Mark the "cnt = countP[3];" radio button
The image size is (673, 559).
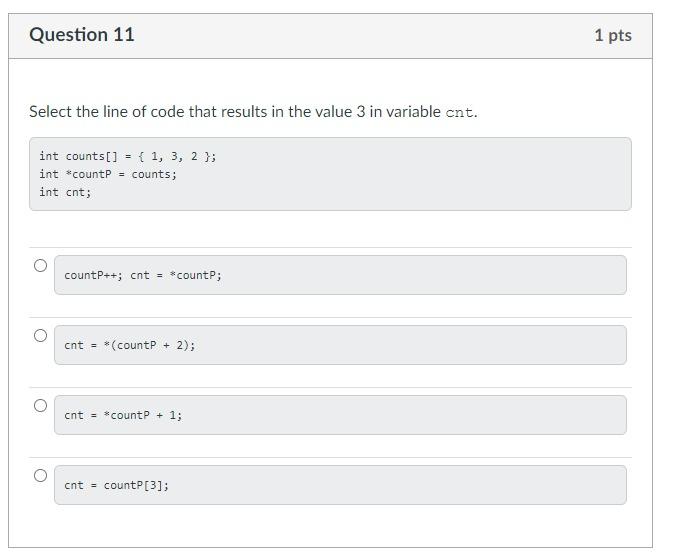pyautogui.click(x=40, y=475)
